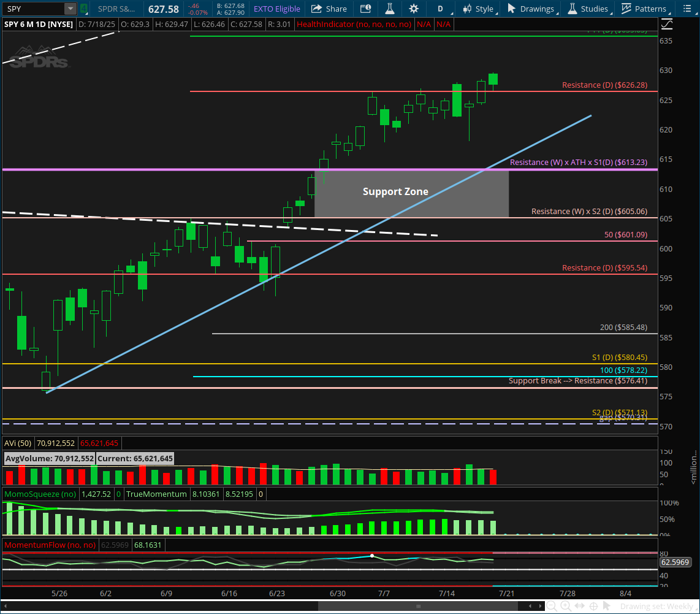This screenshot has height=614, width=700.
Task: Click the MomoSqueeze (no) study label
Action: (40, 494)
